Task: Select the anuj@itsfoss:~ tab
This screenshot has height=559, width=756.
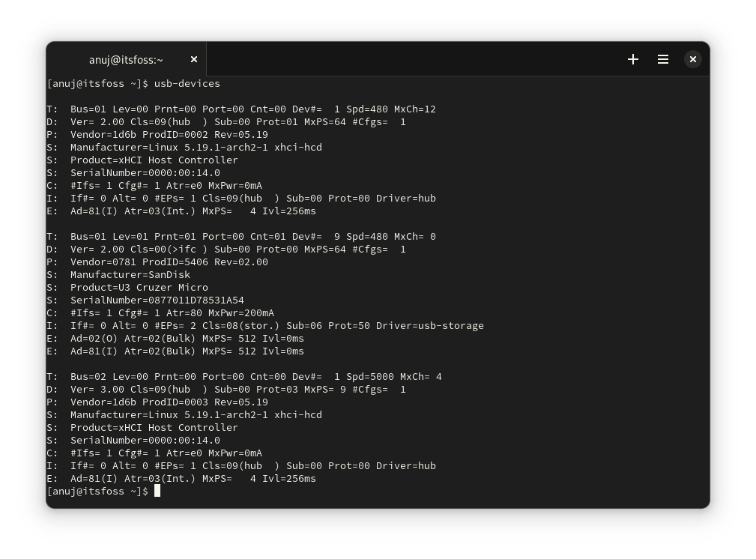Action: 125,59
